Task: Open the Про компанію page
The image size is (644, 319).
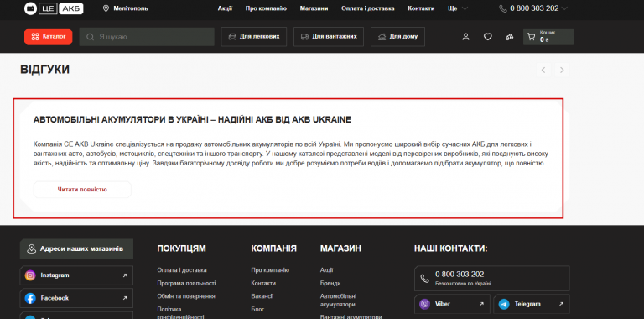Action: (x=266, y=8)
